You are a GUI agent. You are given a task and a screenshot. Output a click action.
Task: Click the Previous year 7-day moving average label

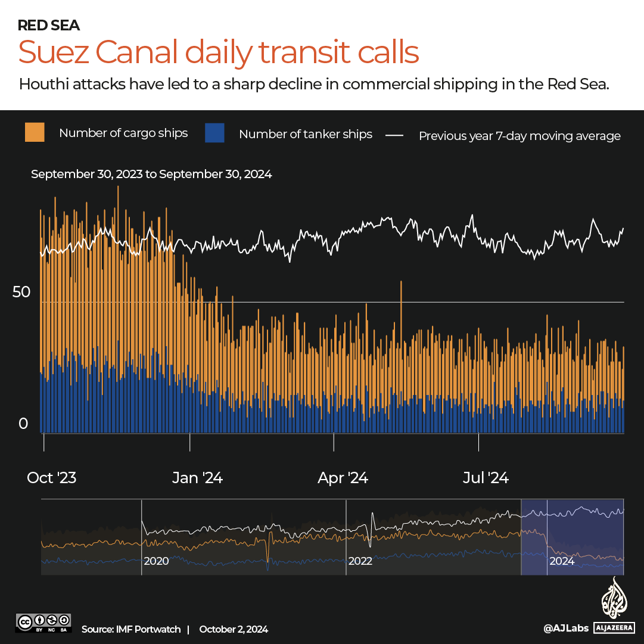click(x=519, y=136)
